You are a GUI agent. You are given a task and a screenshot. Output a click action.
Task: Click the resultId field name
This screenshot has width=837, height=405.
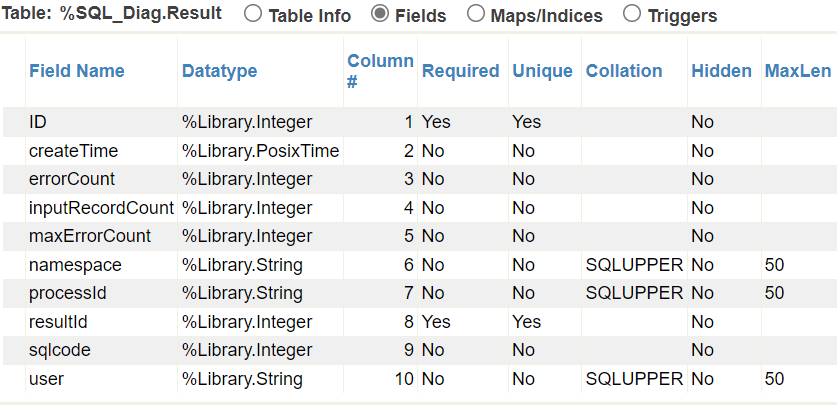(60, 322)
